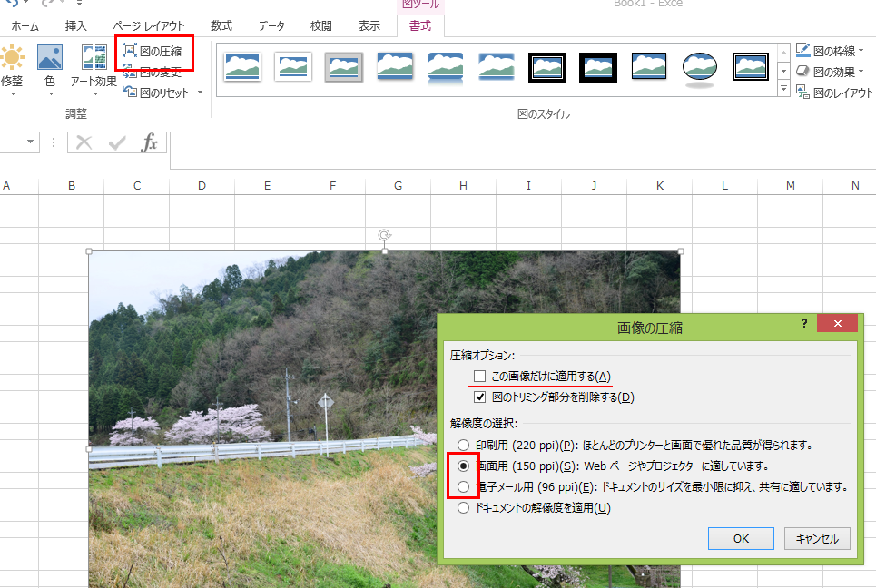The width and height of the screenshot is (876, 588).
Task: Click the fx insert function icon
Action: (149, 142)
